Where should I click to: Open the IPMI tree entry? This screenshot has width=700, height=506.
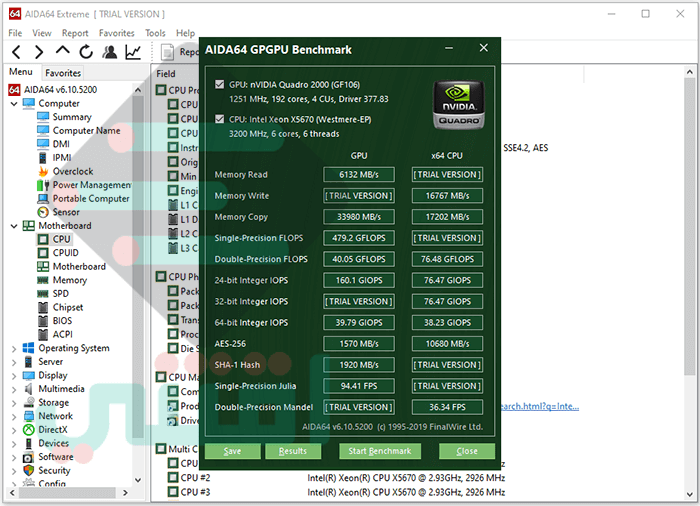(x=62, y=158)
